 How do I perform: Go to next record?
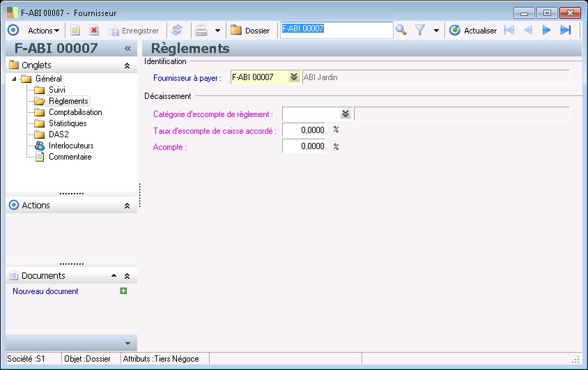pyautogui.click(x=546, y=30)
